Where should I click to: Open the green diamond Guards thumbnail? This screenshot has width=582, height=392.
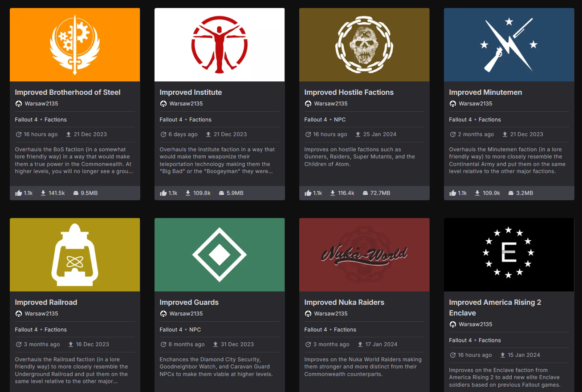[220, 255]
